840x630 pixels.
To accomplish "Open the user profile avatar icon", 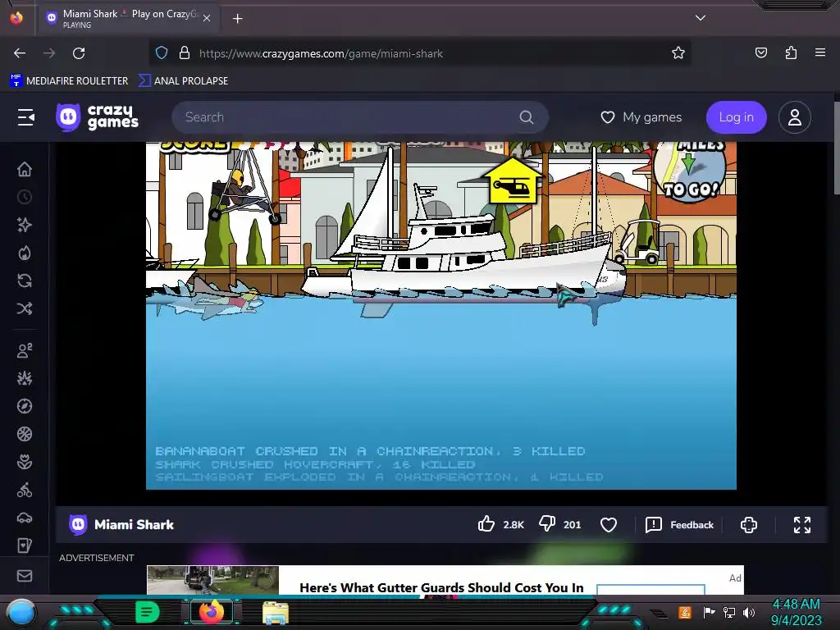I will click(x=794, y=117).
